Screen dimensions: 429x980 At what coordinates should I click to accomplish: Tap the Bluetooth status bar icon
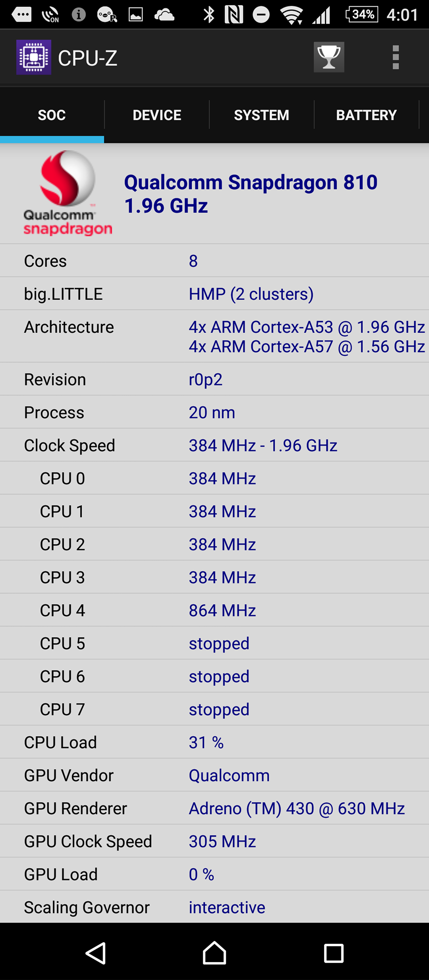tap(209, 15)
